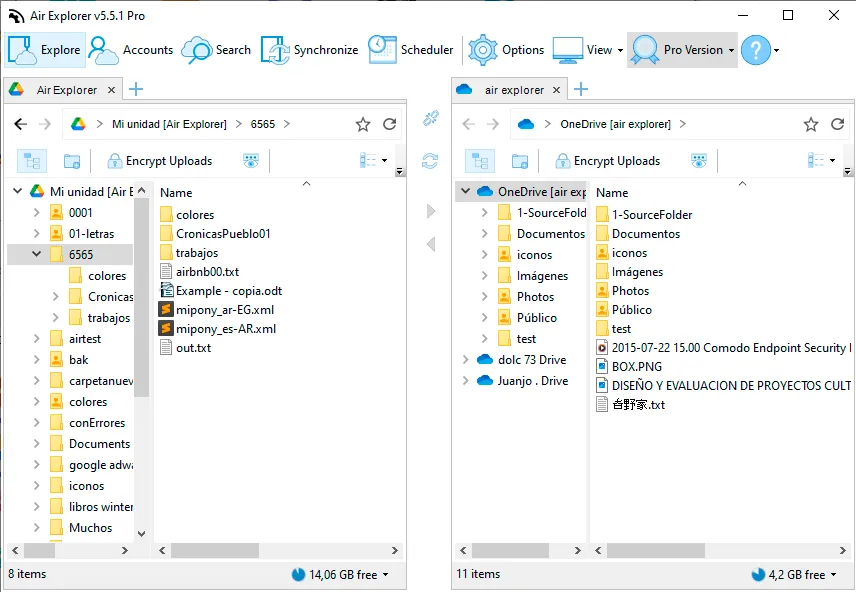Image resolution: width=856 pixels, height=592 pixels.
Task: Collapse the 6565 folder in tree
Action: pos(37,254)
